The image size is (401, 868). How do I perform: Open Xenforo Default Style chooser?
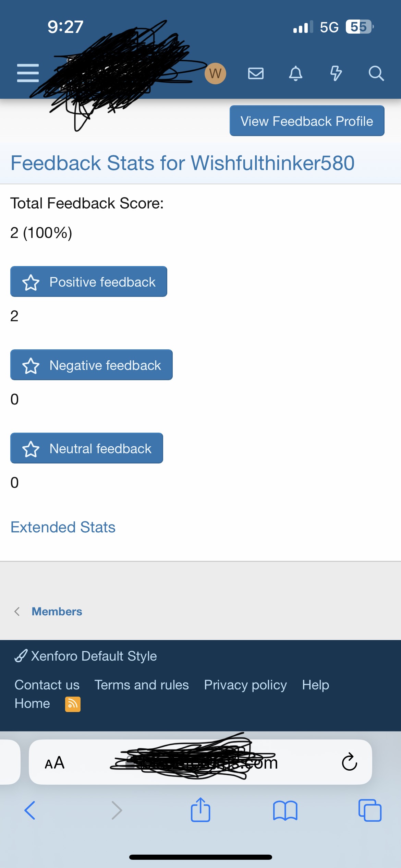(x=86, y=656)
